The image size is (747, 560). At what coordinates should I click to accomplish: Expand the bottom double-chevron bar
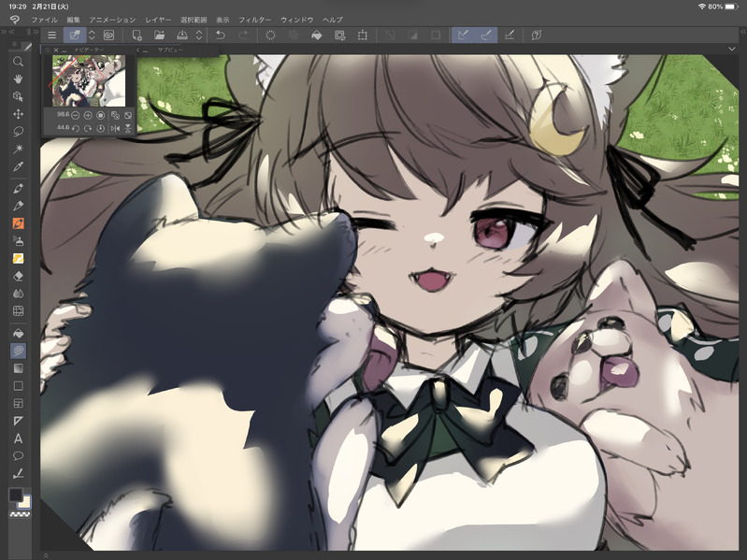[x=46, y=555]
